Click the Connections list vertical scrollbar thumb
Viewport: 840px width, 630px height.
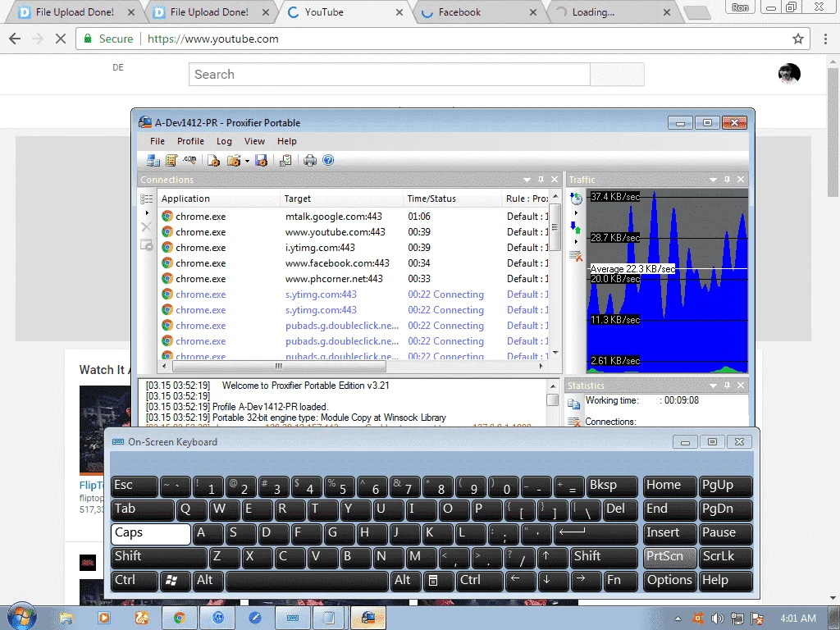point(555,227)
